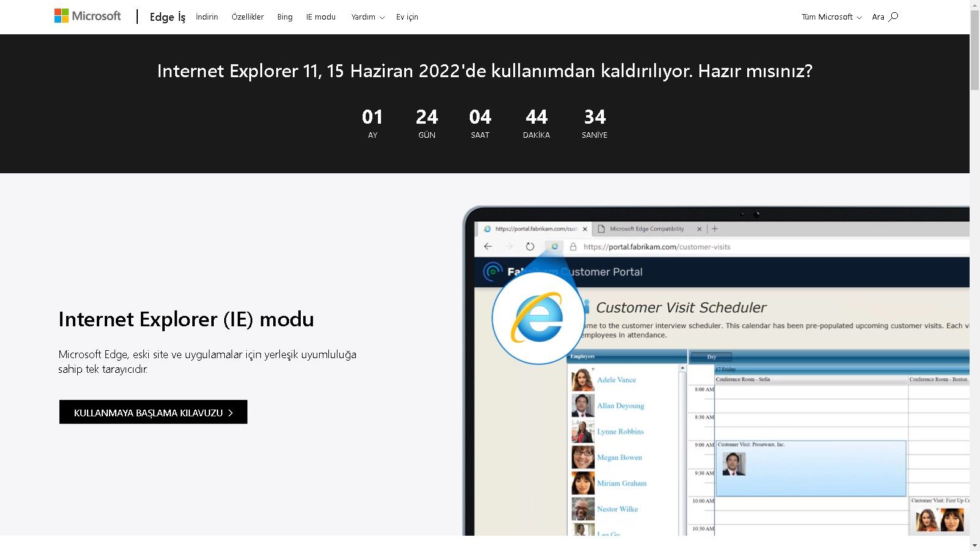The image size is (980, 551).
Task: Click Miriam Graham's photo
Action: click(x=582, y=483)
